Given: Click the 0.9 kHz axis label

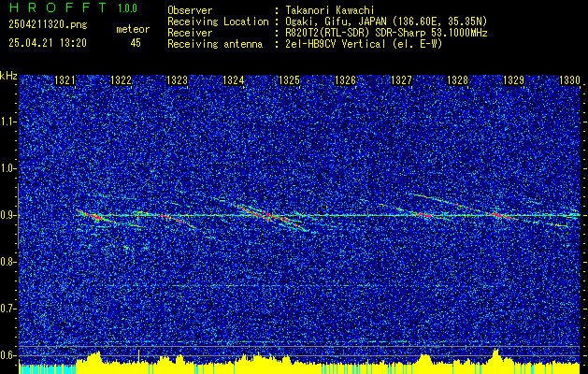Looking at the screenshot, I should [8, 215].
